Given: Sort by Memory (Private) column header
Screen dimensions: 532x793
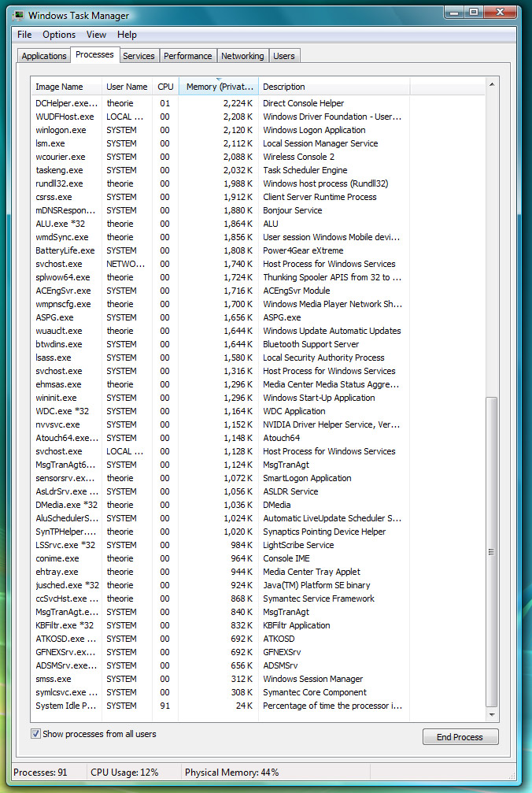Looking at the screenshot, I should point(219,87).
